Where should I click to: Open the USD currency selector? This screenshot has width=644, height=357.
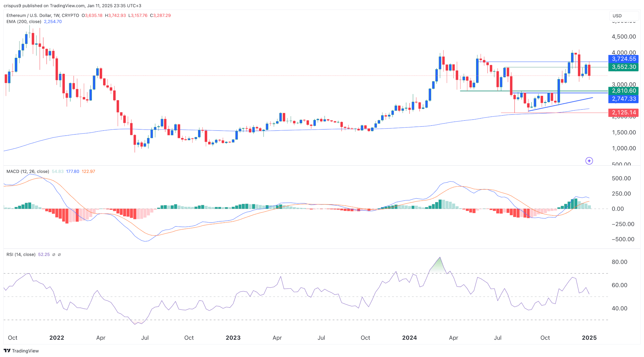(x=623, y=16)
